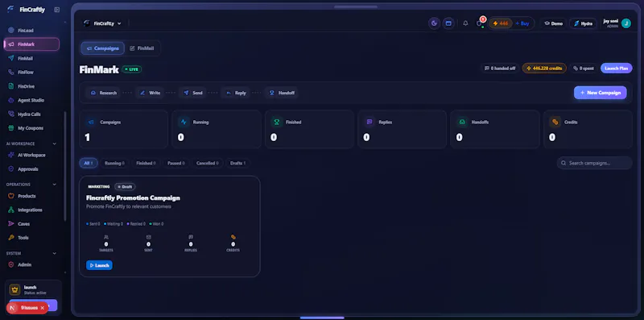644x320 pixels.
Task: Open the alerts icon with red badge
Action: (x=479, y=23)
